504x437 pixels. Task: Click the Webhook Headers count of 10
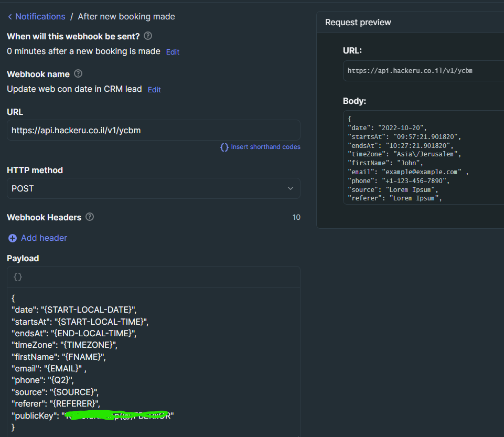[x=296, y=217]
